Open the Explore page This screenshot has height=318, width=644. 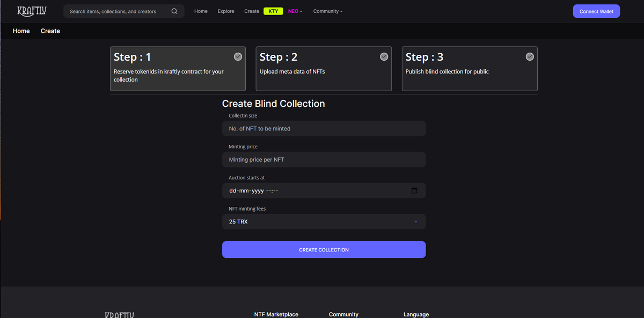(226, 11)
